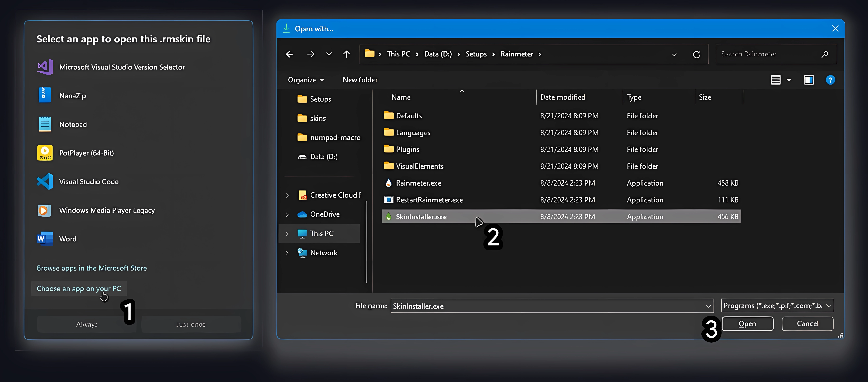Toggle the preview pane icon
Screen dimensions: 868x382
coord(809,80)
